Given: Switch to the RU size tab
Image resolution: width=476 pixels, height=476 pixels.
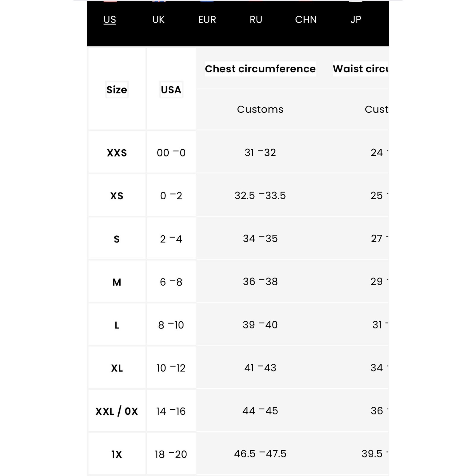Looking at the screenshot, I should [x=256, y=20].
